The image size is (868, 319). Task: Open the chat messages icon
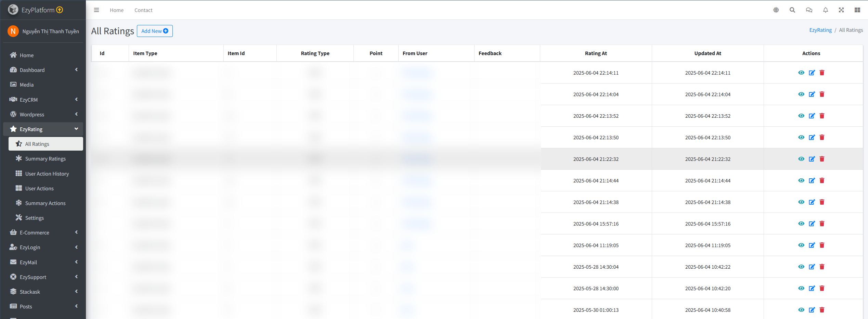coord(809,10)
